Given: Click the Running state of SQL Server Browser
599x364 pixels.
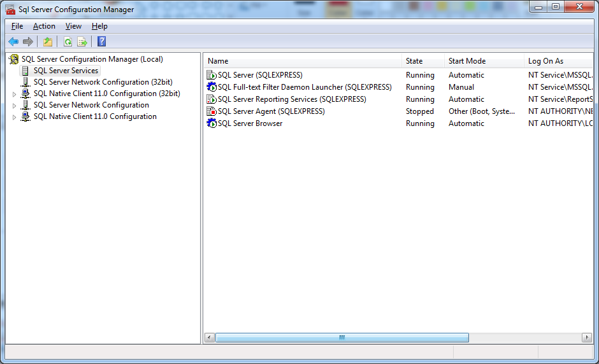Looking at the screenshot, I should tap(420, 123).
